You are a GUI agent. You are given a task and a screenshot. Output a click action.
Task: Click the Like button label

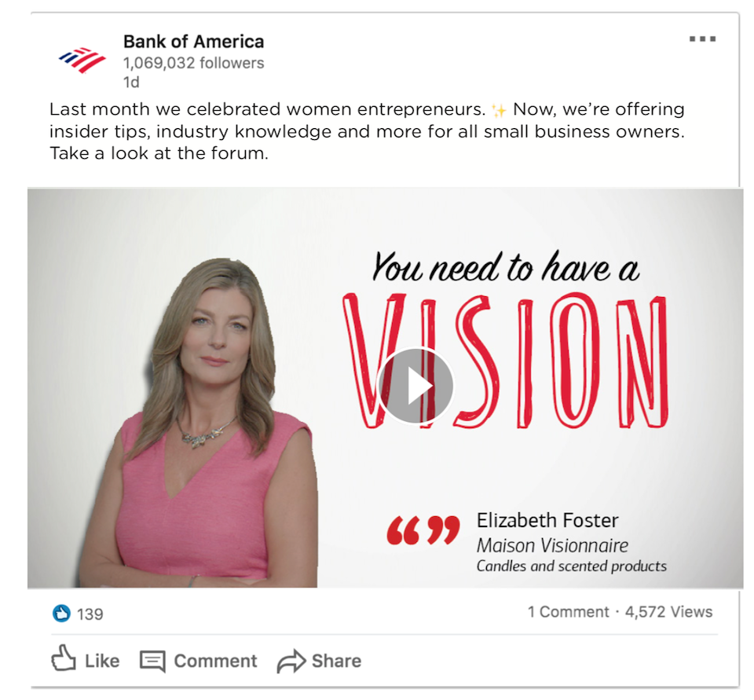[x=102, y=661]
